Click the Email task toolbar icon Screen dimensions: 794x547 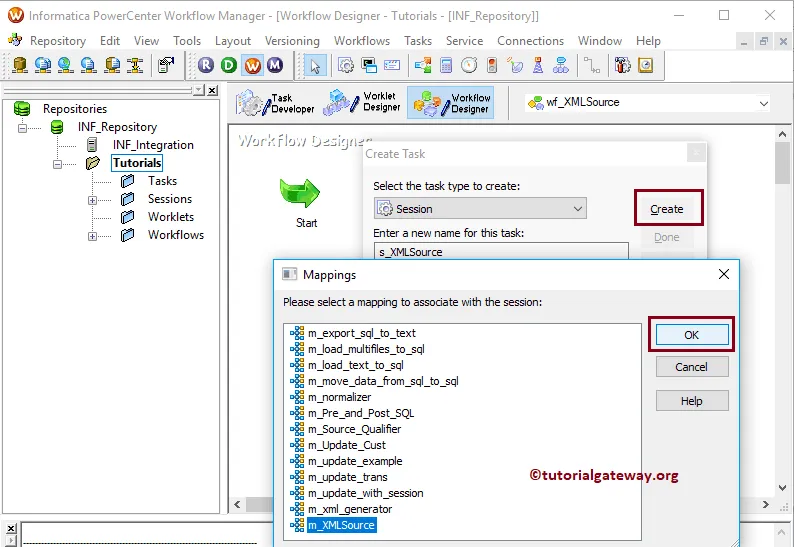pos(392,65)
